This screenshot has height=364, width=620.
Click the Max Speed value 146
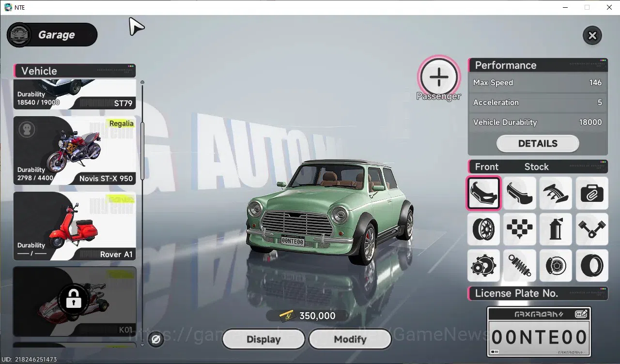coord(595,83)
